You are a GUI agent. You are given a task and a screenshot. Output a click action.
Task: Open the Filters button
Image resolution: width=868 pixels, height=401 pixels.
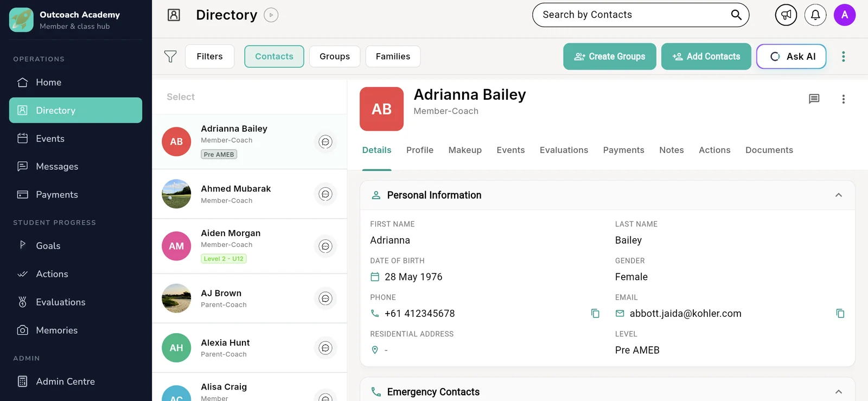tap(209, 56)
